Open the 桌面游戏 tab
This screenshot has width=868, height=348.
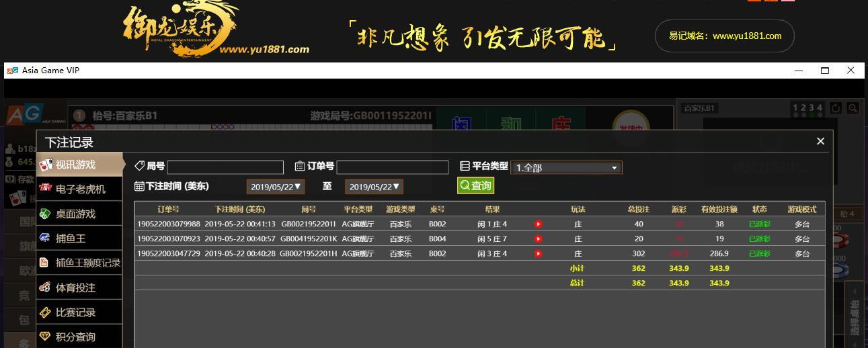[x=80, y=214]
